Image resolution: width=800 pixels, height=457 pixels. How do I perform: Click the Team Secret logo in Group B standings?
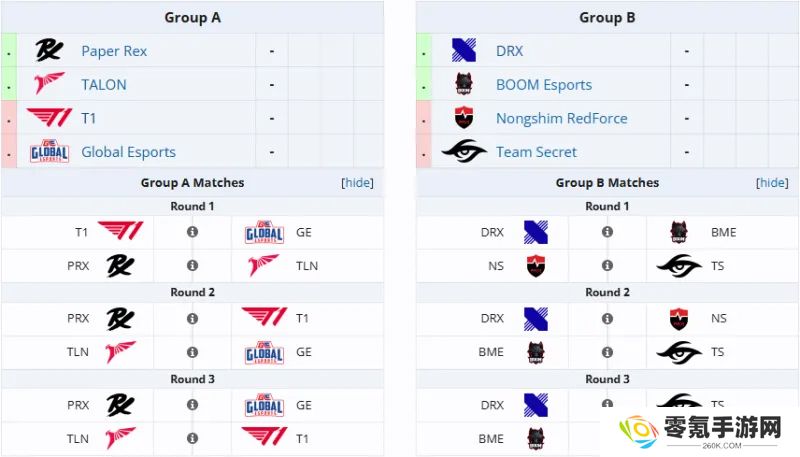464,151
